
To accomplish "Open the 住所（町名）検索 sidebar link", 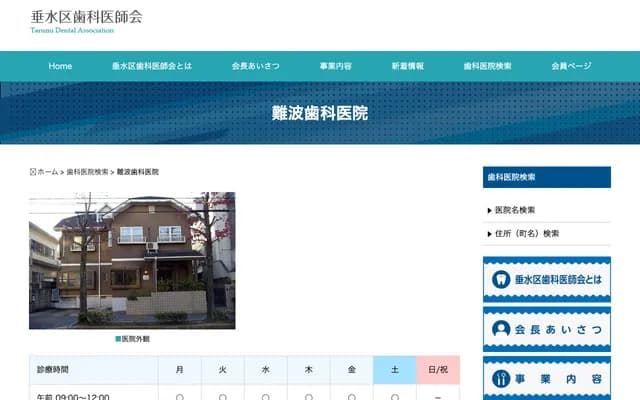I will coord(527,233).
